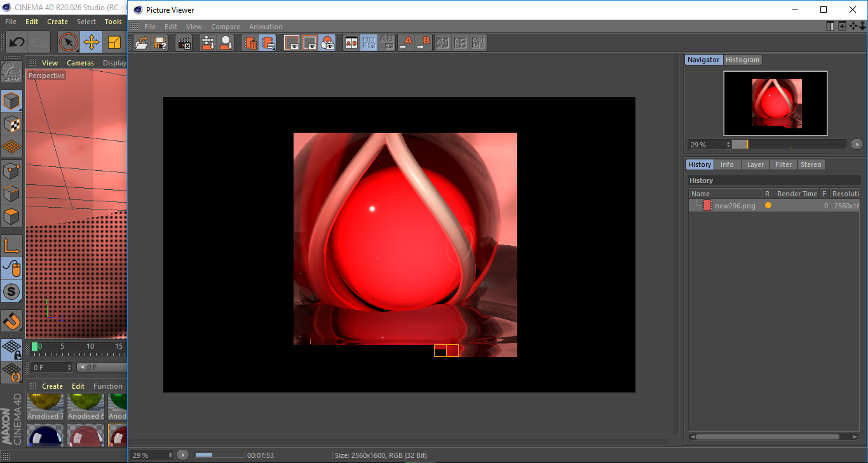
Task: Open image file in Picture Viewer toolbar
Action: coord(142,43)
